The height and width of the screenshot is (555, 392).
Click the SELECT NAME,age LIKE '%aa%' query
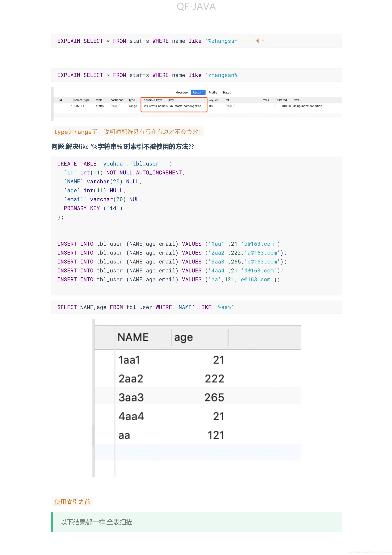pyautogui.click(x=145, y=307)
